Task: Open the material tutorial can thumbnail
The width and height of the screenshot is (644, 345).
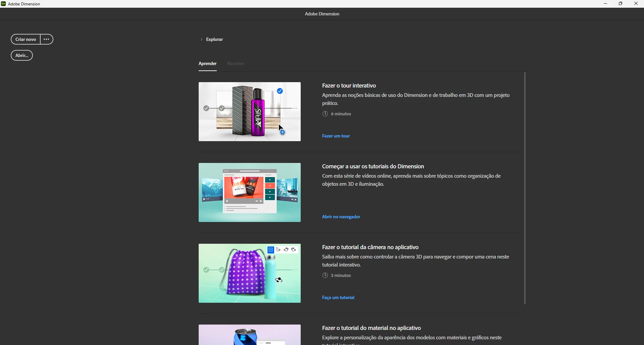Action: (x=250, y=335)
